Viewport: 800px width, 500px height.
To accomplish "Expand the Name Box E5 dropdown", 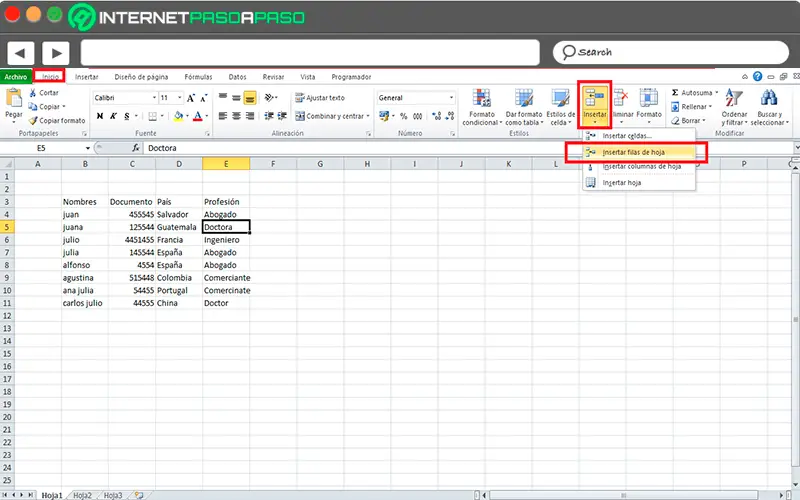I will [88, 148].
